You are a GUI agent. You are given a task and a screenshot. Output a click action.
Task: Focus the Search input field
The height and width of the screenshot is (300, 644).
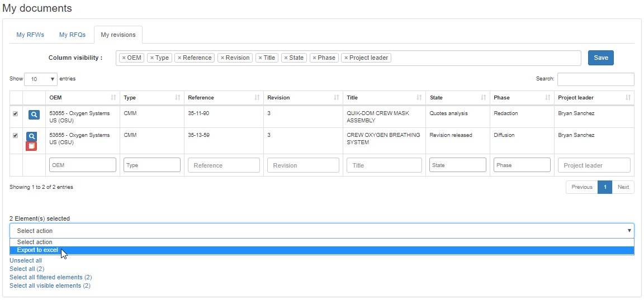pyautogui.click(x=595, y=79)
